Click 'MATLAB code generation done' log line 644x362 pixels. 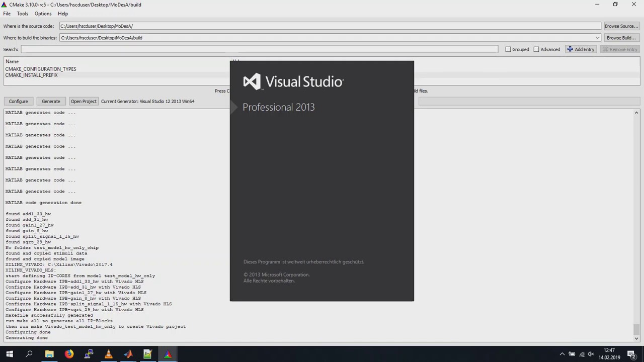coord(43,203)
